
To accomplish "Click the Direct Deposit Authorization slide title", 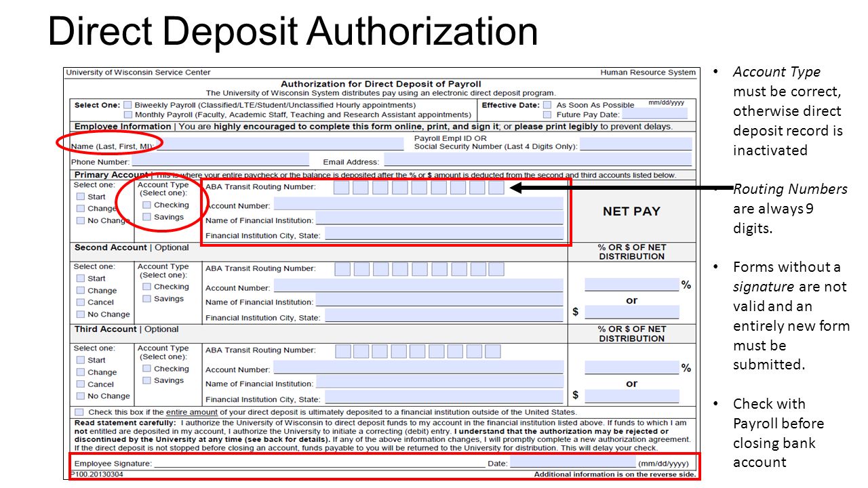I will (293, 31).
